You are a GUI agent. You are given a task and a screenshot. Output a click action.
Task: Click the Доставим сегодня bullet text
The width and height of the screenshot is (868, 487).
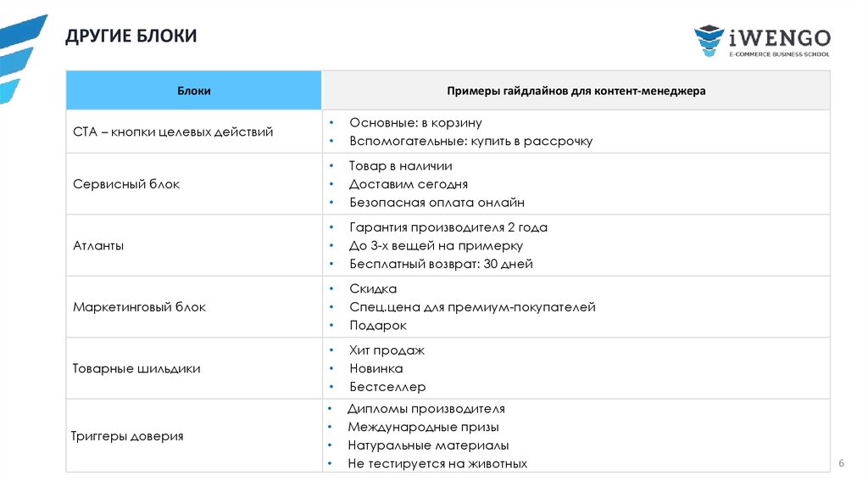pos(409,184)
